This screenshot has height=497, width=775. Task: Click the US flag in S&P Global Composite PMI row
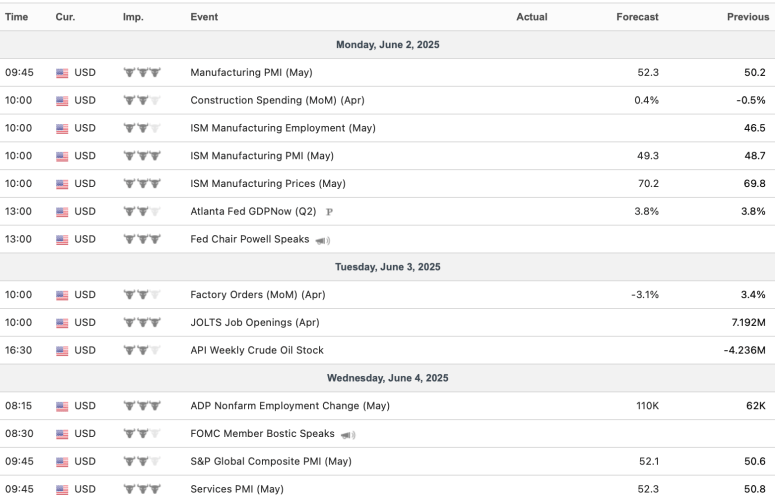[x=62, y=461]
